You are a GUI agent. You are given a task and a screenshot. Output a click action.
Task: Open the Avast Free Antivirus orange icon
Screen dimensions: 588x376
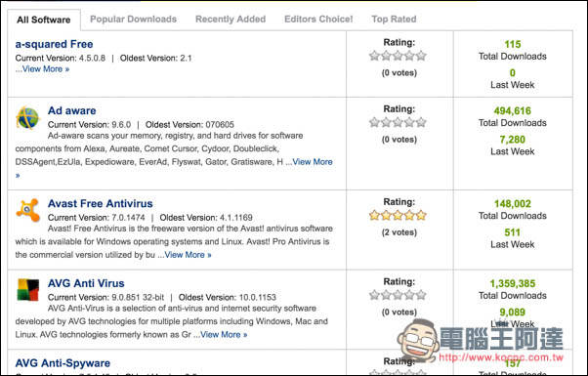[27, 210]
